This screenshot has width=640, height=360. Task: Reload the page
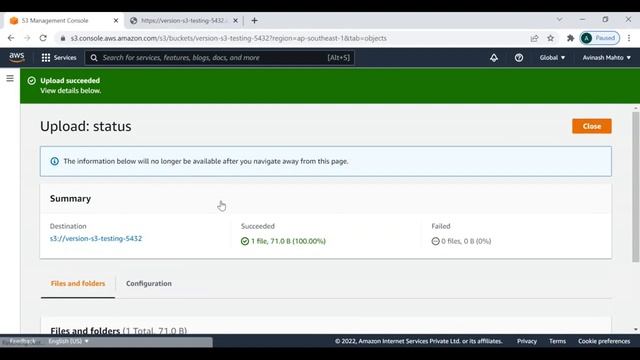pos(43,38)
